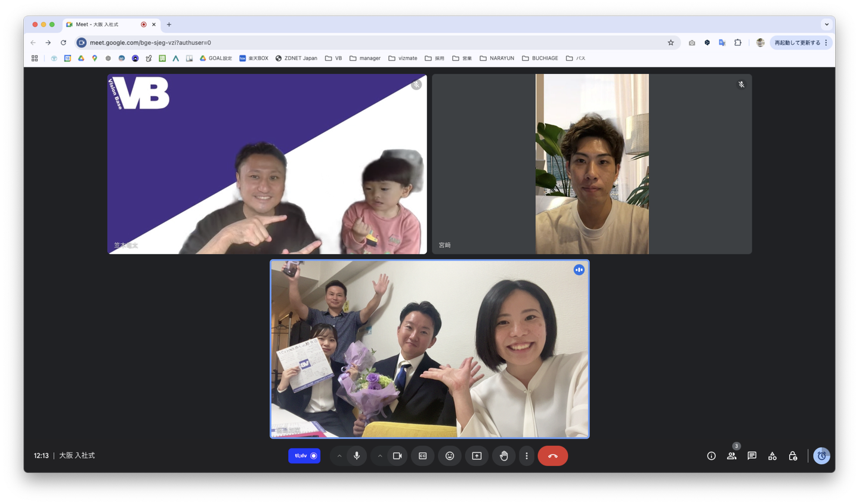Show the participants list
Image resolution: width=859 pixels, height=504 pixels.
731,456
